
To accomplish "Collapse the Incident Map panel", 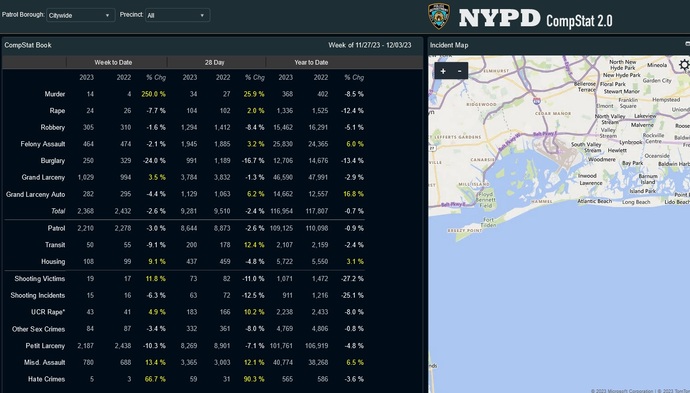I will (x=687, y=44).
